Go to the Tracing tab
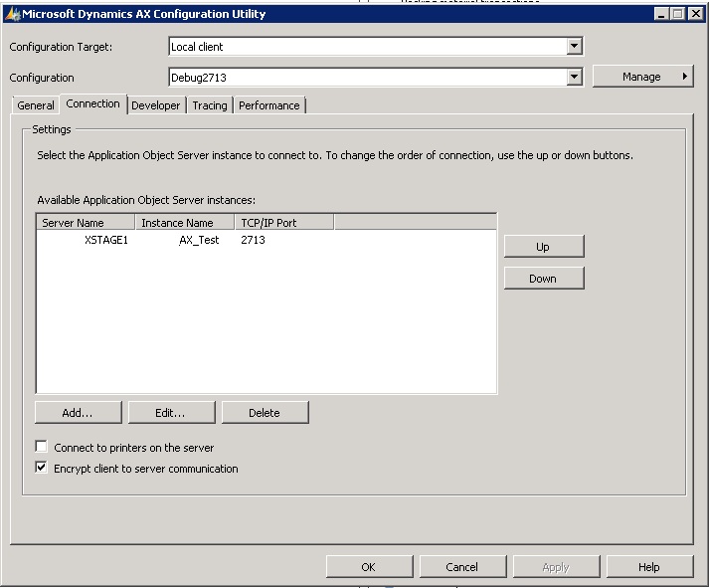 click(x=210, y=105)
